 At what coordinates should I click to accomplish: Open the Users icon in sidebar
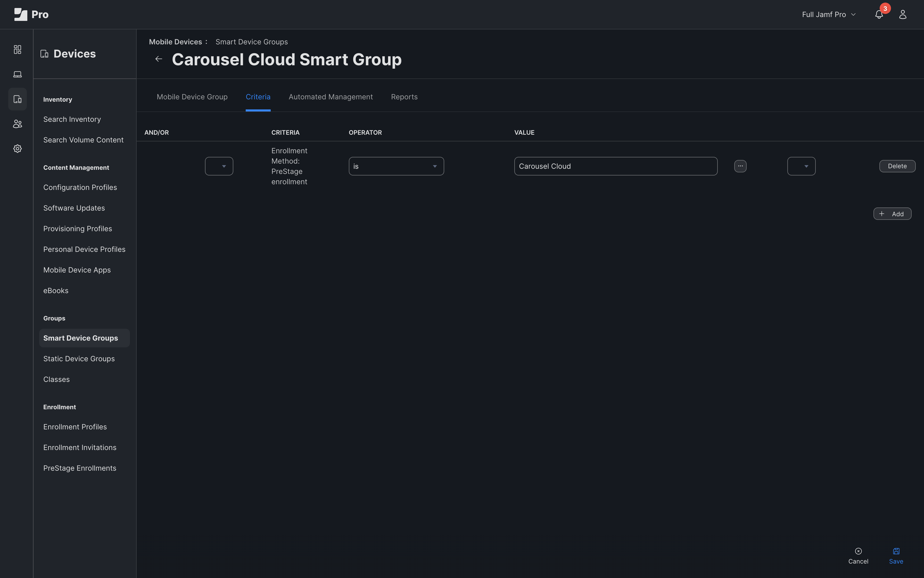click(18, 124)
